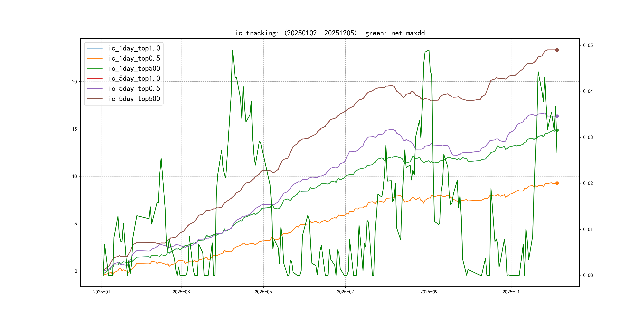
Task: Click the 2025-01 x-axis tick label
Action: (102, 292)
